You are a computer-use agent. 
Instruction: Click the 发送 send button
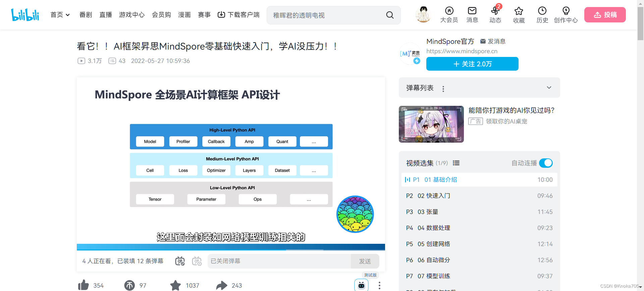[x=365, y=261]
